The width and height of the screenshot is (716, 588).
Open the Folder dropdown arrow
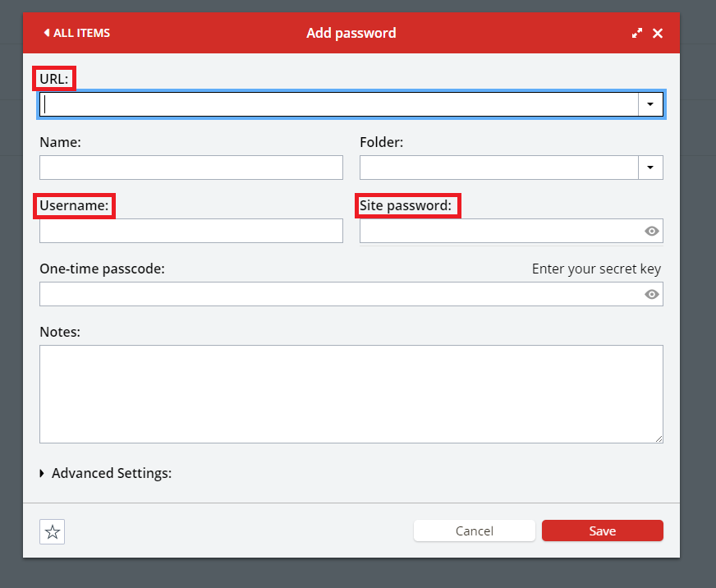650,168
